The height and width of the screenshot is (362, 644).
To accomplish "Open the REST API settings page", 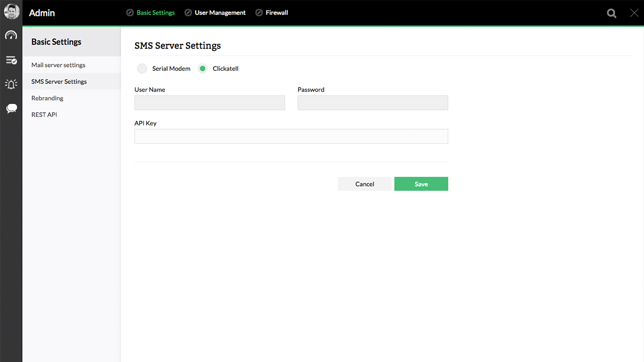I will (44, 115).
